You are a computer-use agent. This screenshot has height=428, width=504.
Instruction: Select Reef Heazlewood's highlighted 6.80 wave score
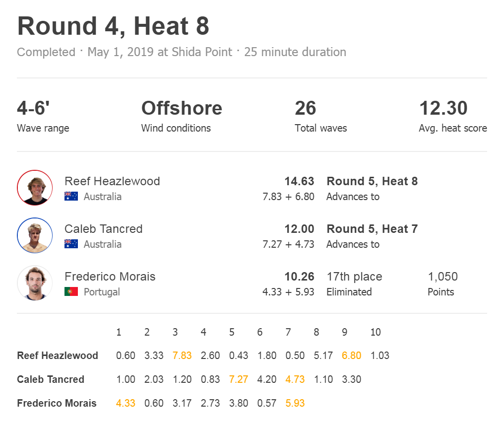tap(351, 356)
